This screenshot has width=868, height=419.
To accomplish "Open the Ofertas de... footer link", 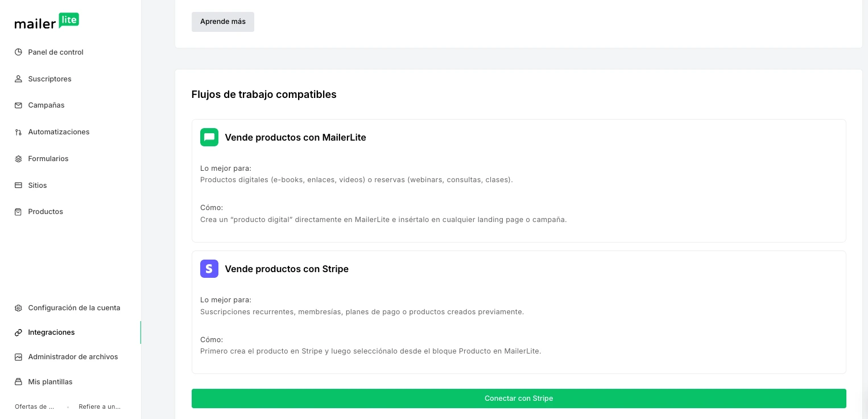I will [x=35, y=407].
